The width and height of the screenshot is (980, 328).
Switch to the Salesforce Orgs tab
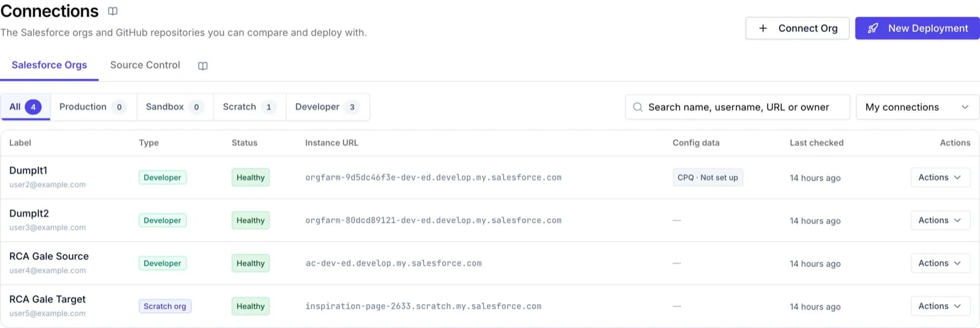coord(49,65)
